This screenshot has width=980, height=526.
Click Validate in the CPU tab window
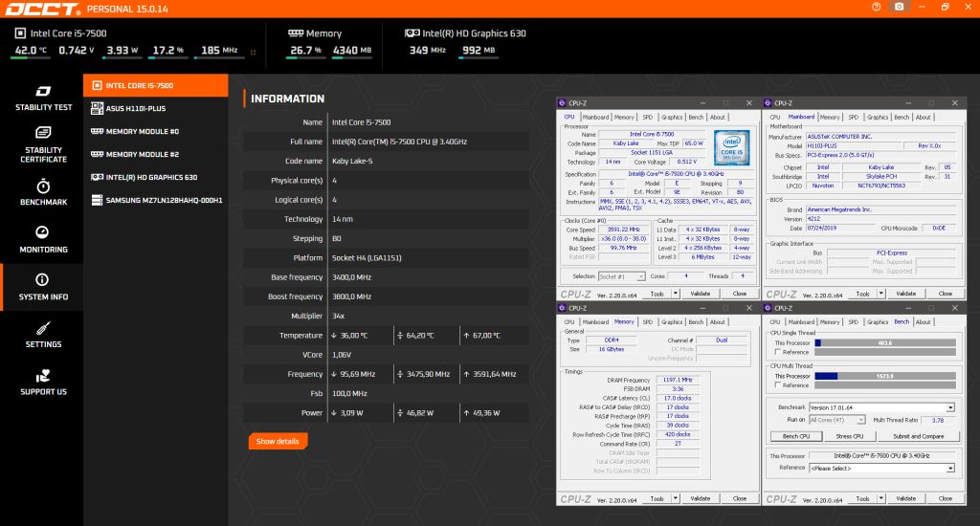tap(700, 294)
